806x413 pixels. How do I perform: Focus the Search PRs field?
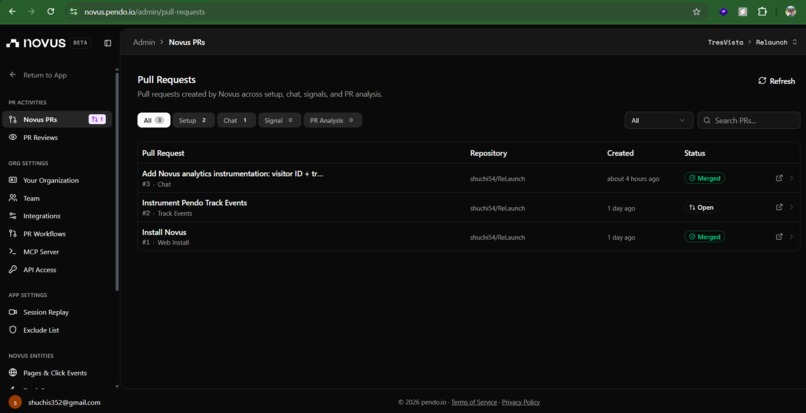click(748, 120)
